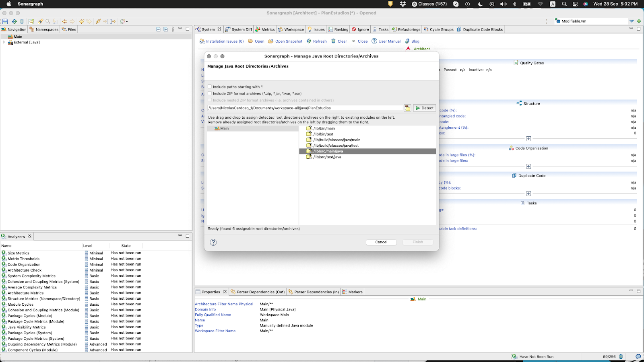644x362 pixels.
Task: Click the undo curved arrow icon in toolbar
Action: tap(82, 21)
